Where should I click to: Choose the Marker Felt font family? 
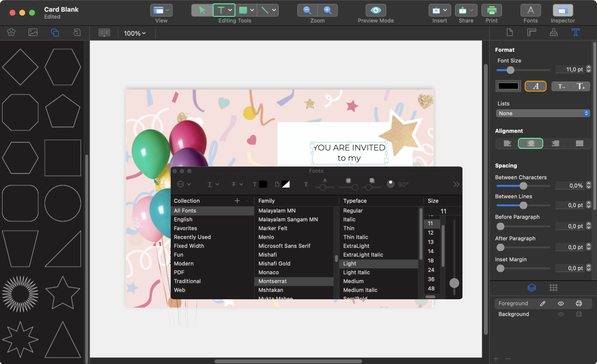coord(273,228)
